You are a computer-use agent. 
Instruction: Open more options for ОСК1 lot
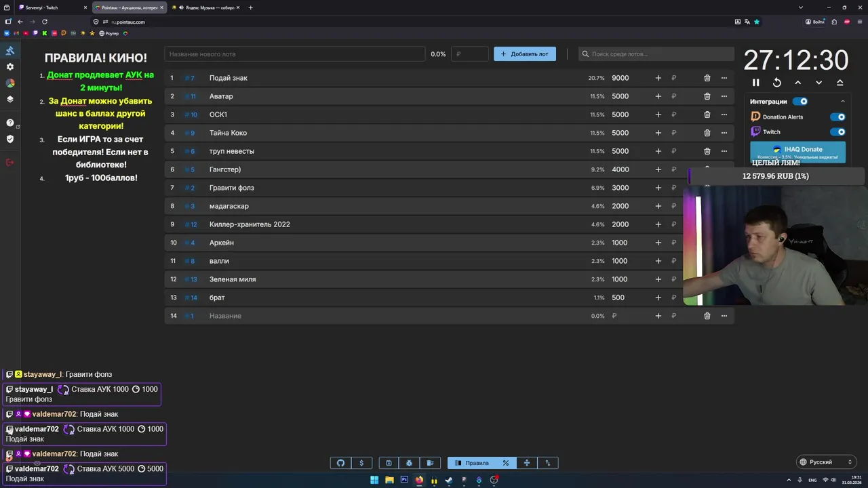click(724, 115)
